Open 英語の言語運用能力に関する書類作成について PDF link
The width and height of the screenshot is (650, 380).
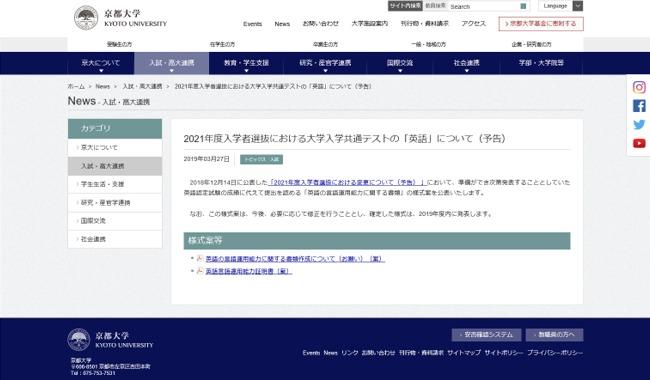click(x=295, y=259)
